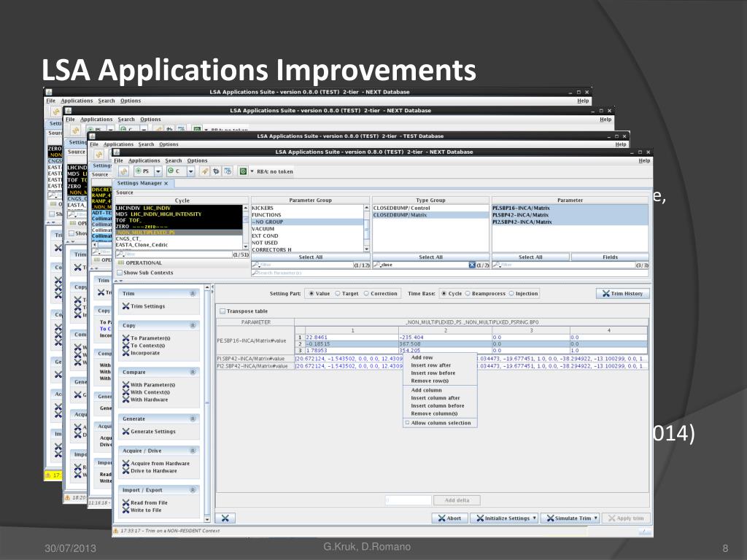Collapse the Trim panel section
747x560 pixels.
(193, 294)
